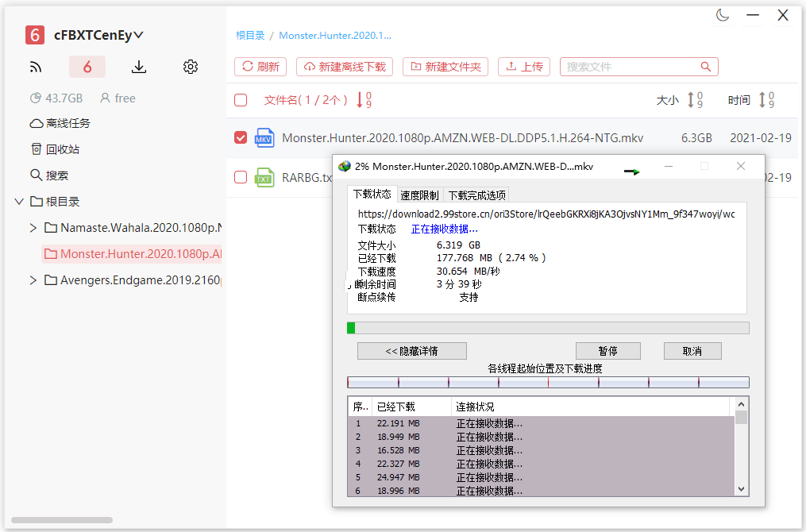The width and height of the screenshot is (806, 532).
Task: Click the 43.7GB storage usage indicator
Action: (56, 98)
